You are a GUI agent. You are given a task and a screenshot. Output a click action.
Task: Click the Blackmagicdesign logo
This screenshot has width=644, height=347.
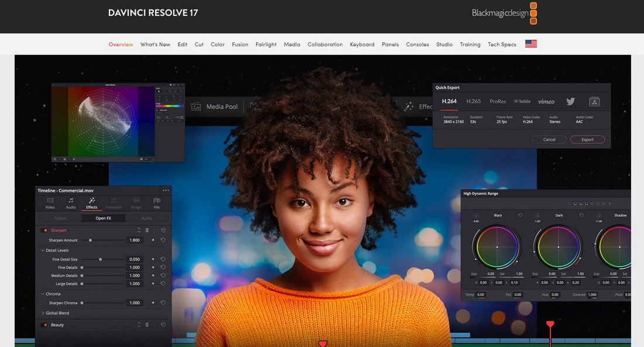click(504, 13)
